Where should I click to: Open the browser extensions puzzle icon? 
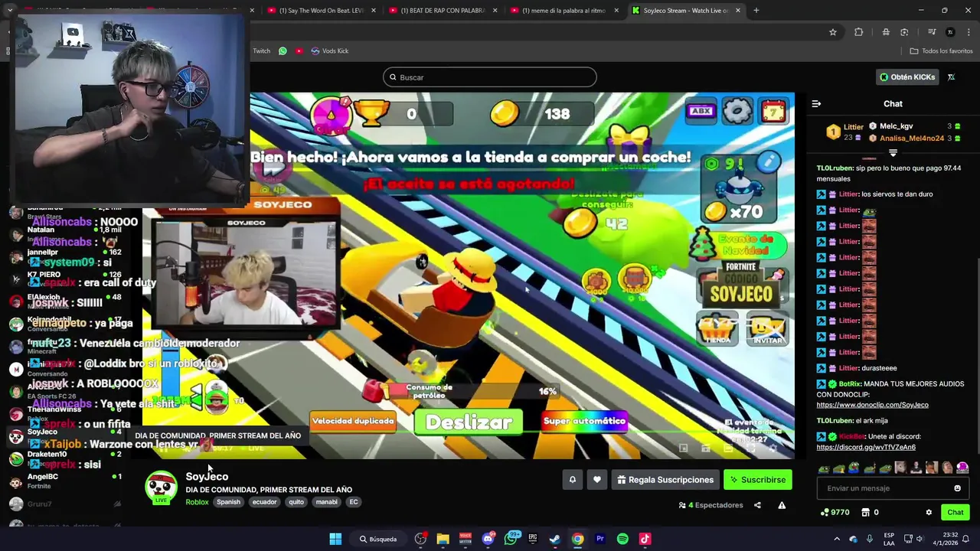pos(858,32)
